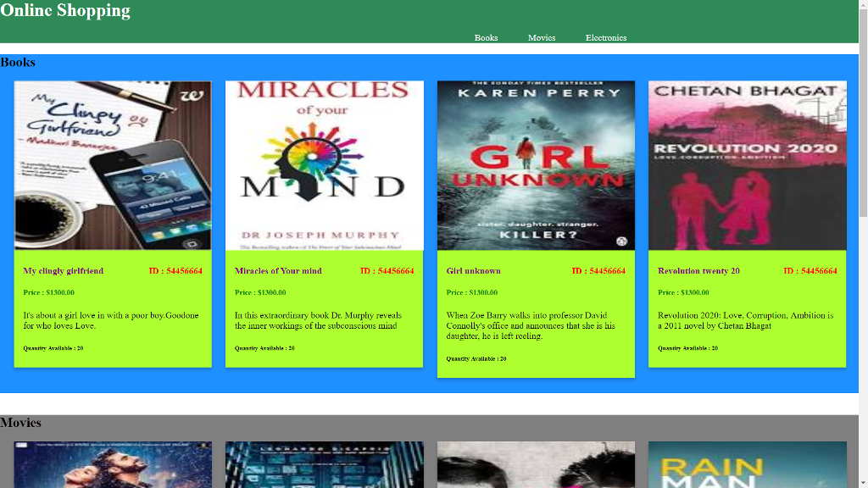Image resolution: width=868 pixels, height=488 pixels.
Task: Click the Girl unknown title
Action: pyautogui.click(x=473, y=270)
